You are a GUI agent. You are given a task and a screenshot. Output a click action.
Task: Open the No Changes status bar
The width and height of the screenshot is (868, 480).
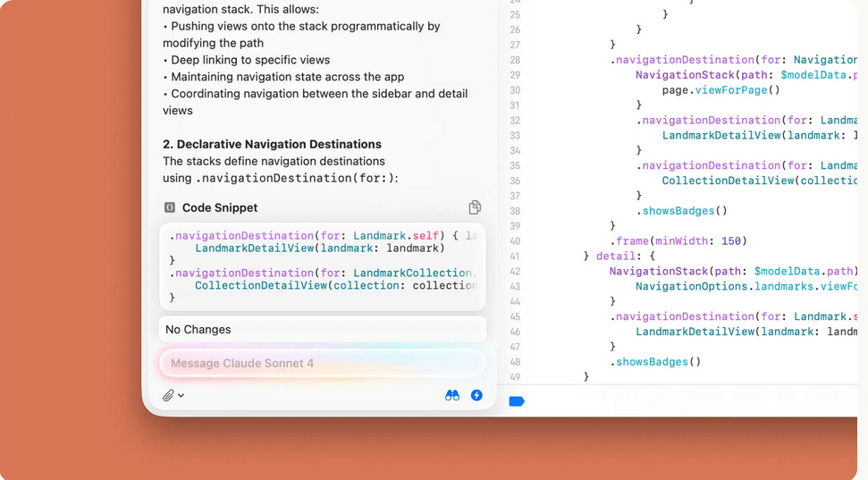(322, 329)
